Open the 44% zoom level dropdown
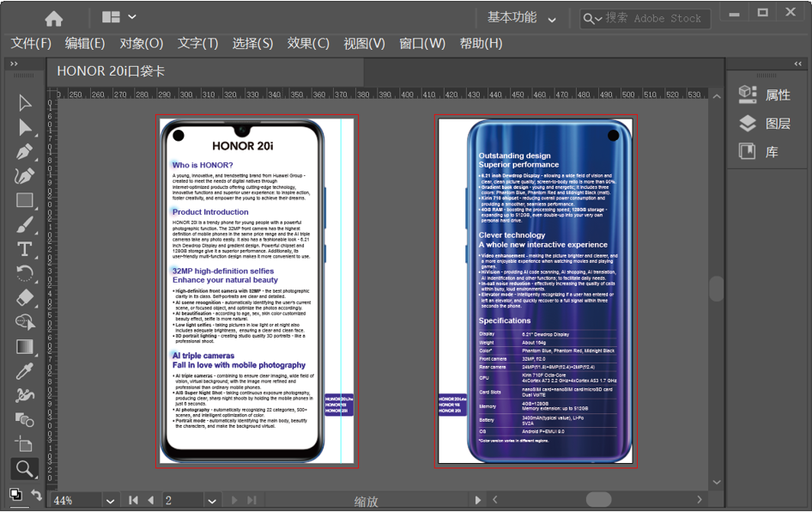Image resolution: width=812 pixels, height=512 pixels. click(110, 501)
